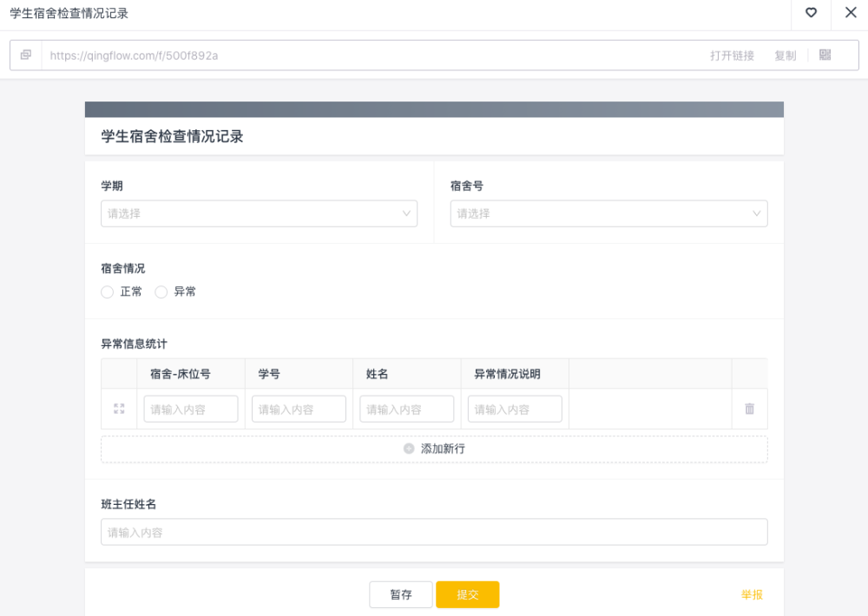
Task: Click the 异常情况说明 input field
Action: pyautogui.click(x=515, y=410)
